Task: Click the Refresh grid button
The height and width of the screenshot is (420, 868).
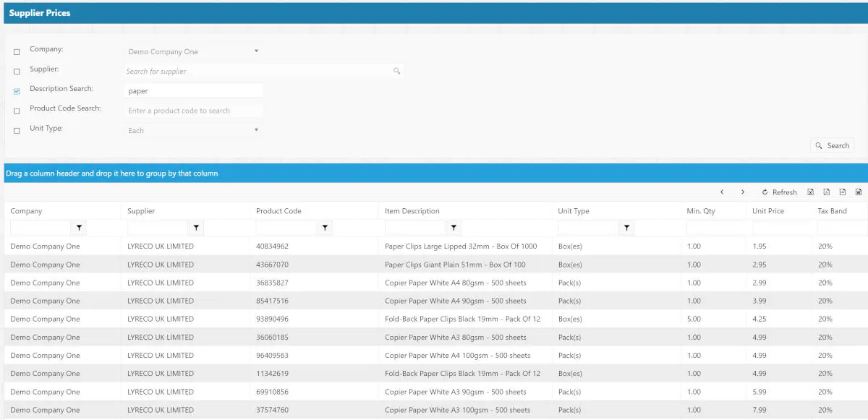Action: click(x=780, y=192)
